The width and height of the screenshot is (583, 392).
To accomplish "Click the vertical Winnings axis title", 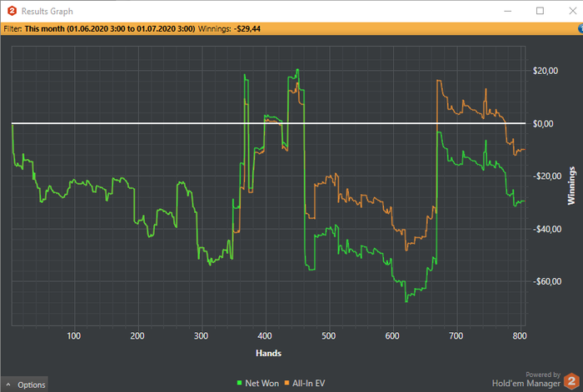I will coord(571,186).
